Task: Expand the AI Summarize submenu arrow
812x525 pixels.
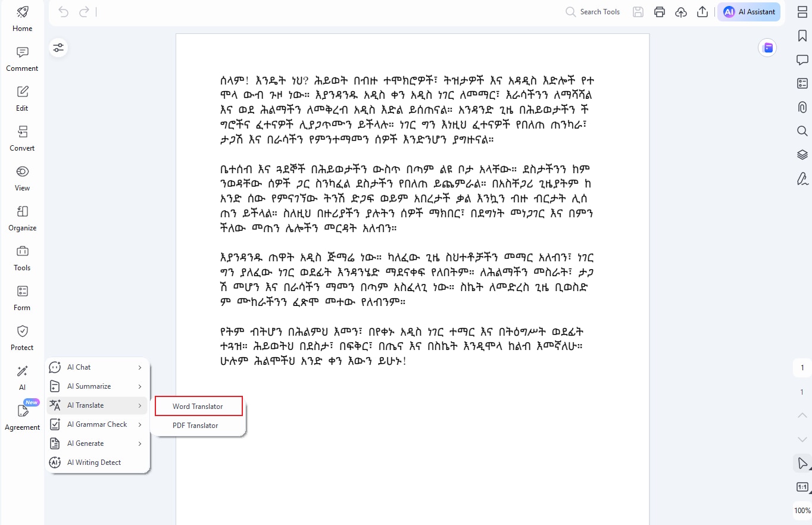Action: pos(140,386)
